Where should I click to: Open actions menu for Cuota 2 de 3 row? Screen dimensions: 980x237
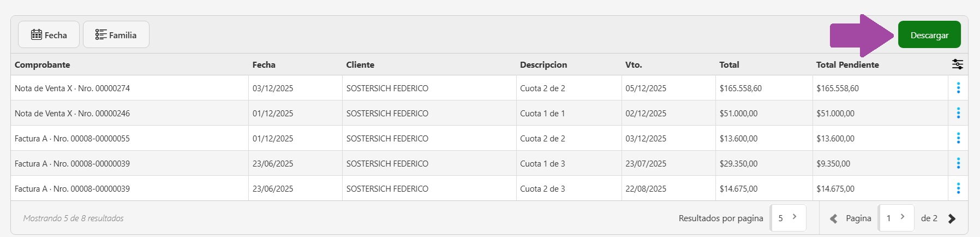(x=958, y=188)
